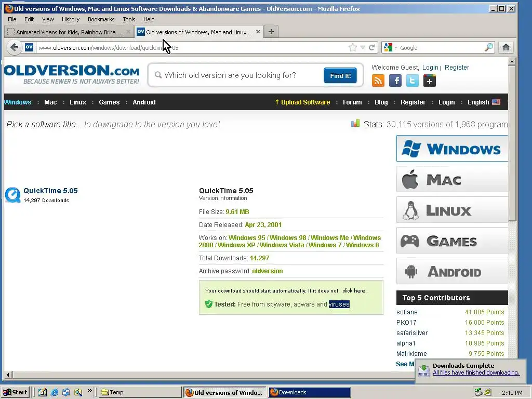Click the Internet Explorer quick launch icon
The height and width of the screenshot is (399, 532).
point(54,392)
